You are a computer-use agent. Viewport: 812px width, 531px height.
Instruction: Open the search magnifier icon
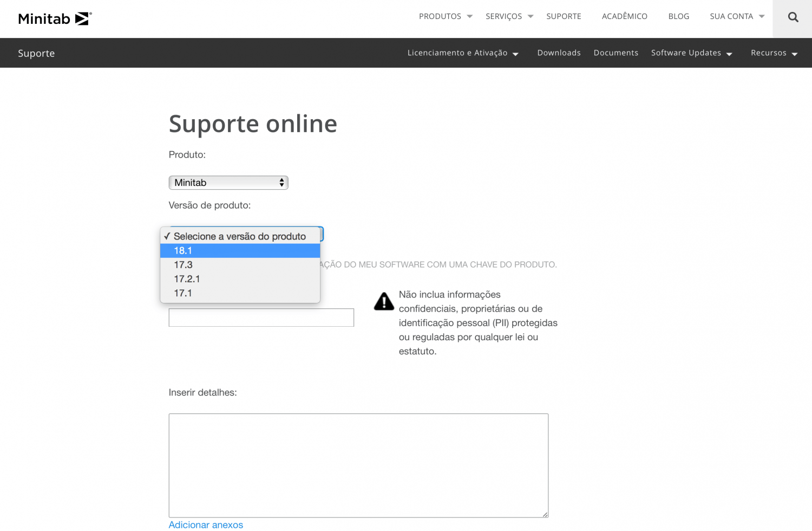[793, 17]
